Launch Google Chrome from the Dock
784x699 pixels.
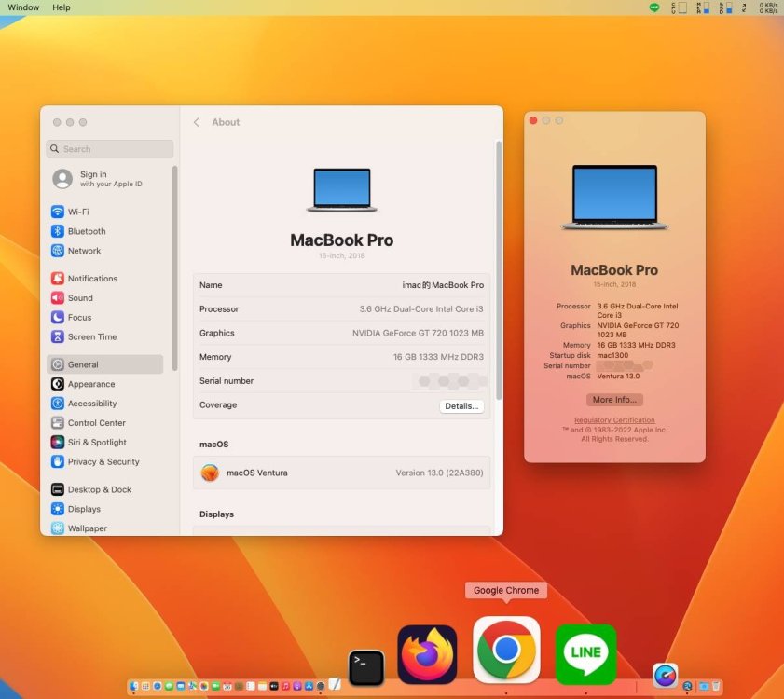[x=506, y=650]
